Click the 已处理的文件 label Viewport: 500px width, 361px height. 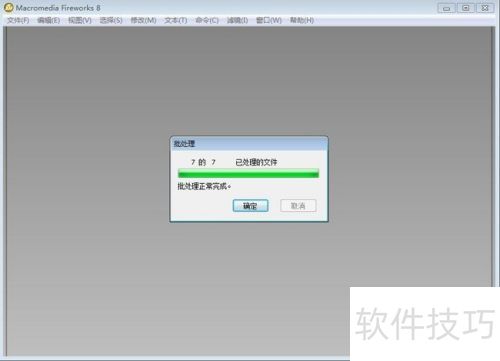[256, 162]
